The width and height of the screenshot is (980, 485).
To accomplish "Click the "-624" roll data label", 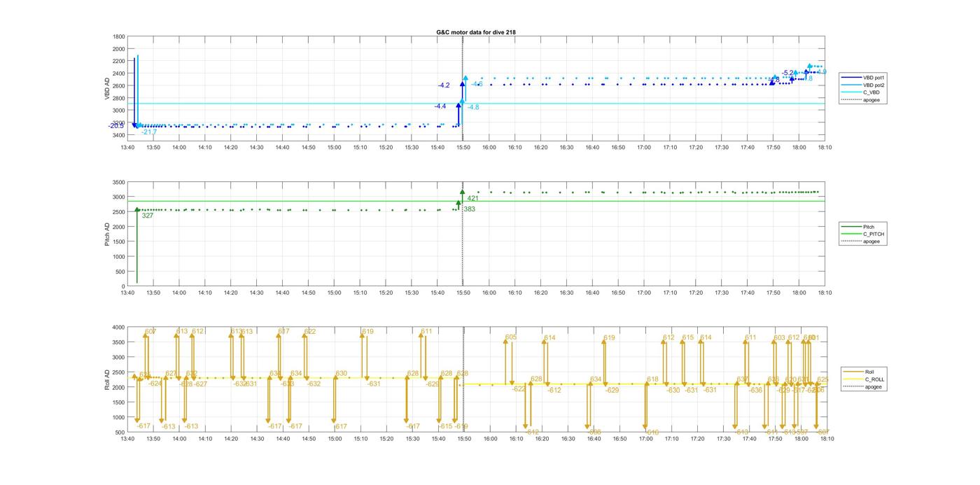I will [x=155, y=384].
